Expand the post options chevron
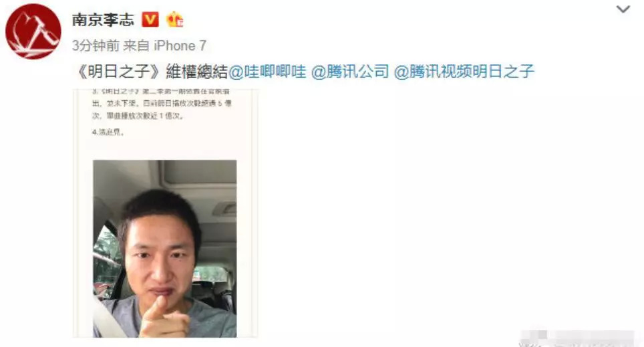Image resolution: width=644 pixels, height=347 pixels. coord(623,9)
